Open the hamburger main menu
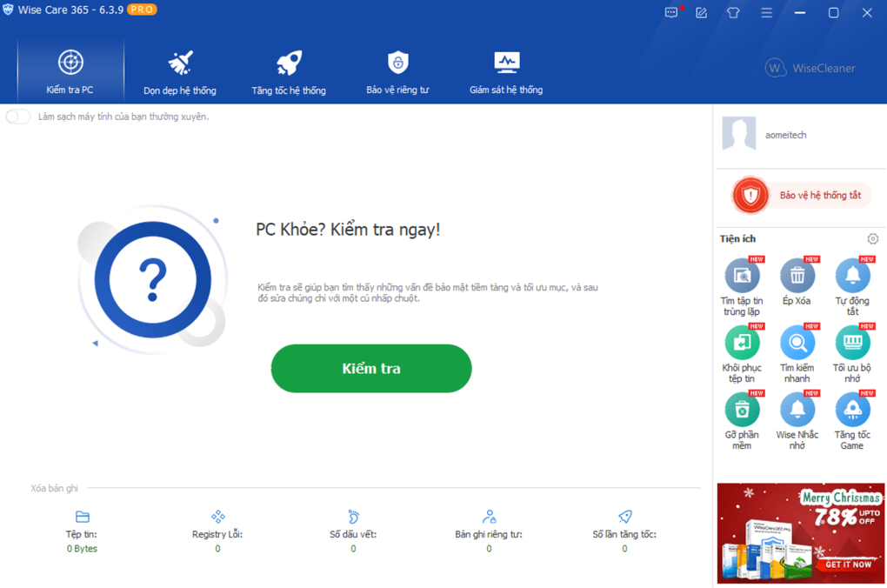 click(766, 12)
